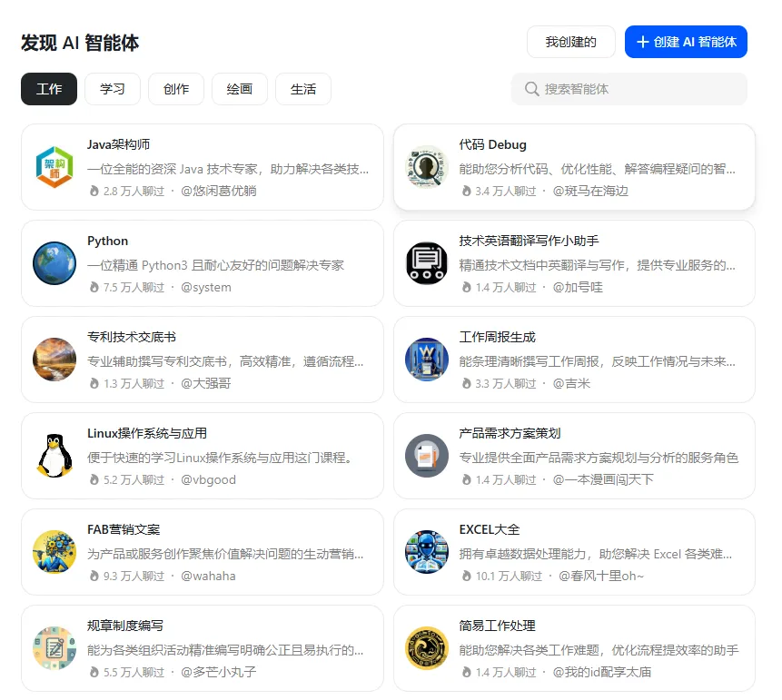Open the 专利技术交底书 title

pyautogui.click(x=132, y=337)
